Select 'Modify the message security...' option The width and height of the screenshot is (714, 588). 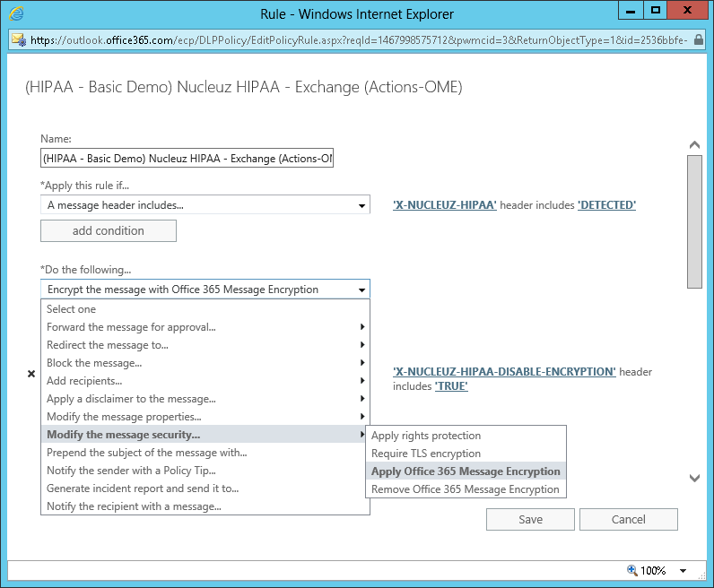click(205, 434)
